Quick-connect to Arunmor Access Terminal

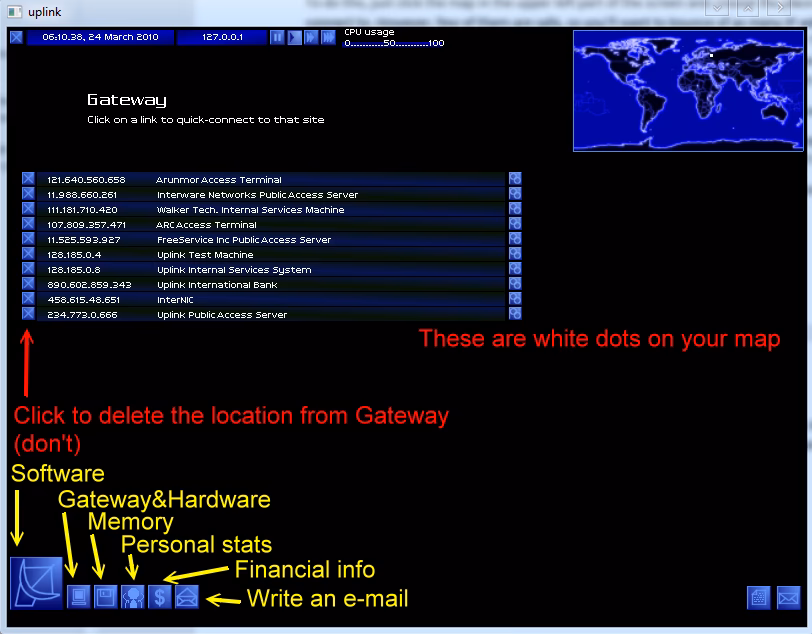coord(271,179)
